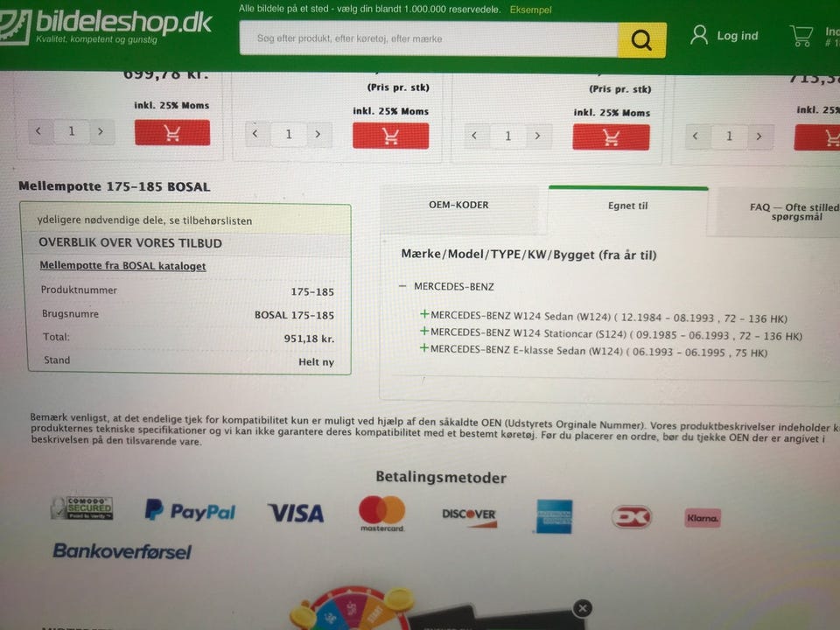
Task: Click the bildeleshop.dk logo
Action: click(106, 25)
